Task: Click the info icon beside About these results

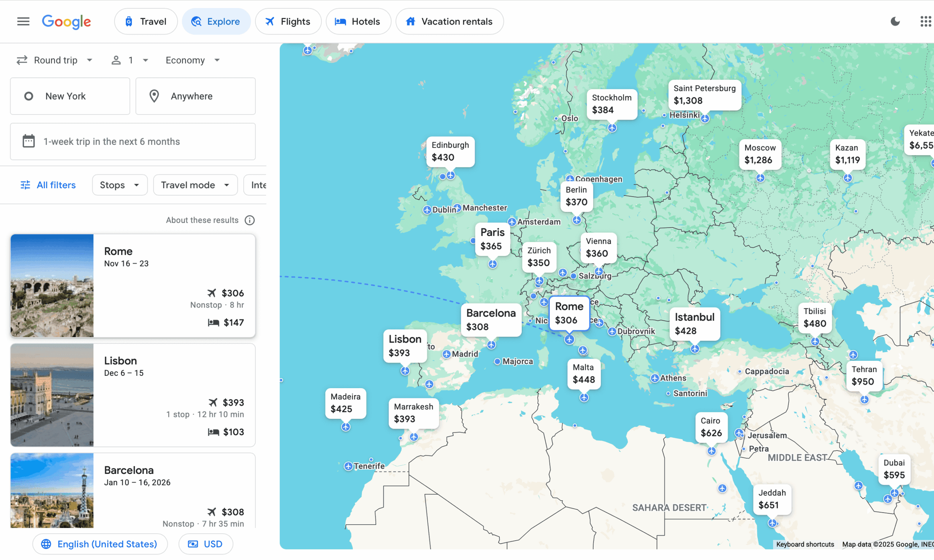Action: (250, 220)
